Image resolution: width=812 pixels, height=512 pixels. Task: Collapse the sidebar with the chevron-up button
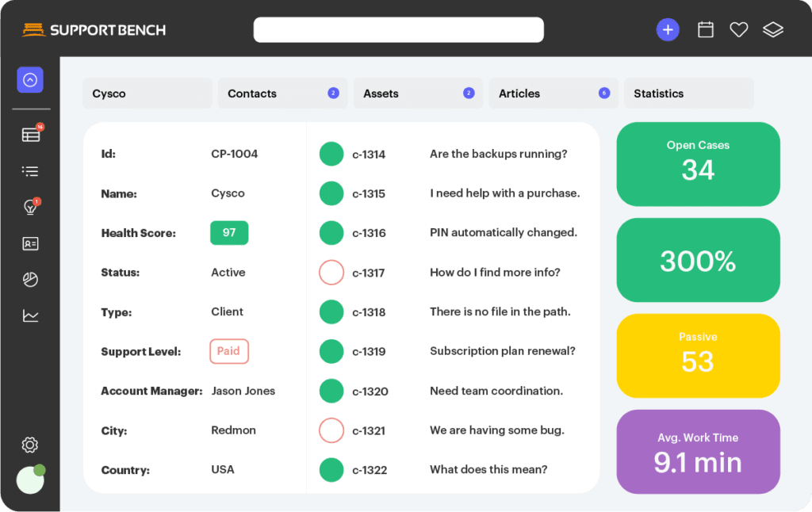30,80
